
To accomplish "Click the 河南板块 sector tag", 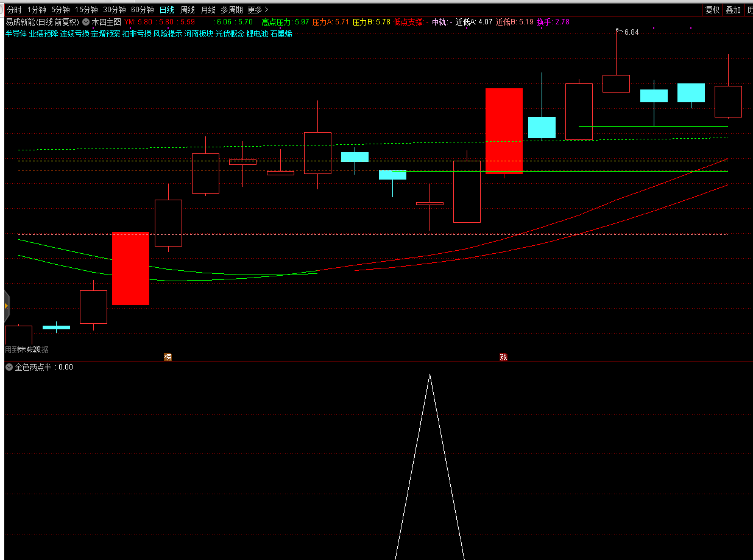I will pos(199,33).
